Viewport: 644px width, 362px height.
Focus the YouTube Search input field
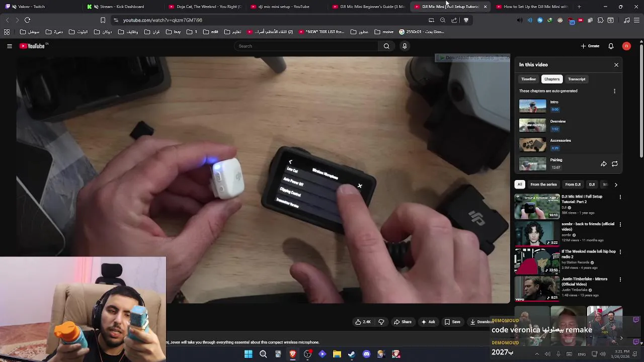coord(306,46)
